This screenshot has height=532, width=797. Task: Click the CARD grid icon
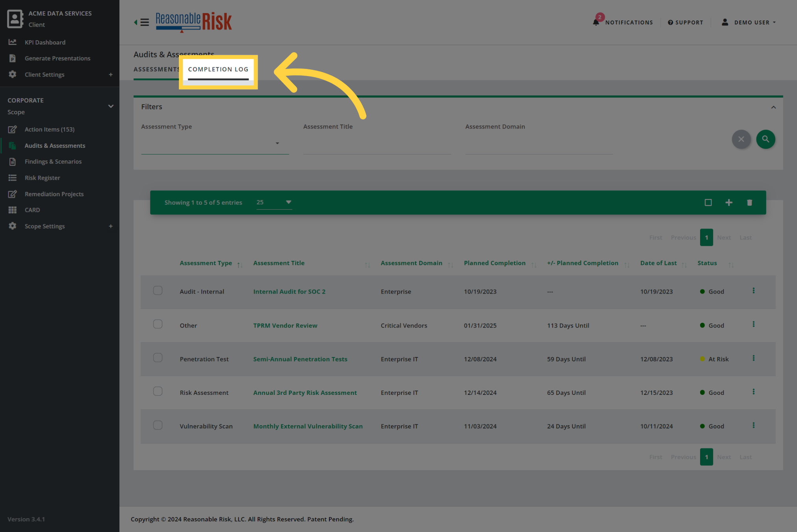[x=13, y=210]
